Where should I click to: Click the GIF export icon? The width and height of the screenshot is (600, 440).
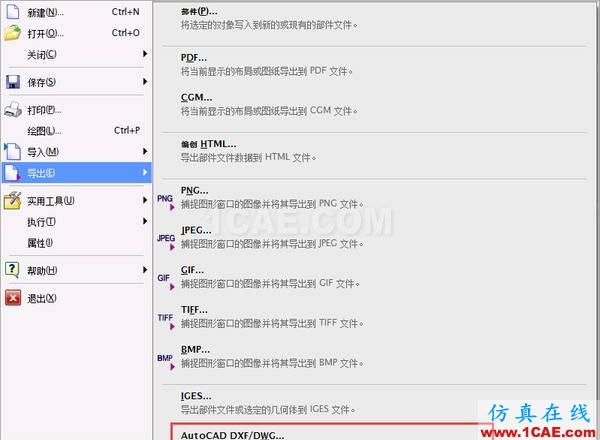[x=166, y=281]
